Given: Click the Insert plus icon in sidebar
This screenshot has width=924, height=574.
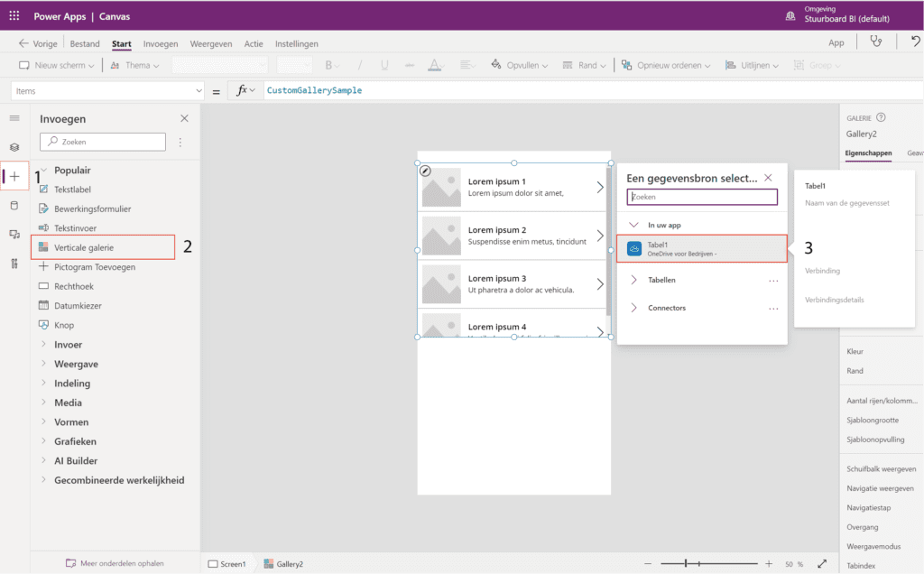Looking at the screenshot, I should click(x=14, y=176).
